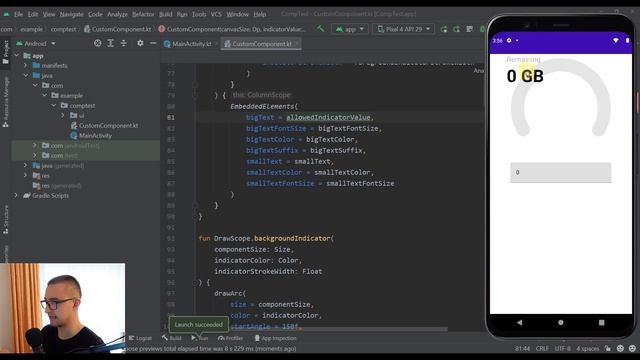
Task: Select MainActivity in project tree
Action: pyautogui.click(x=91, y=136)
